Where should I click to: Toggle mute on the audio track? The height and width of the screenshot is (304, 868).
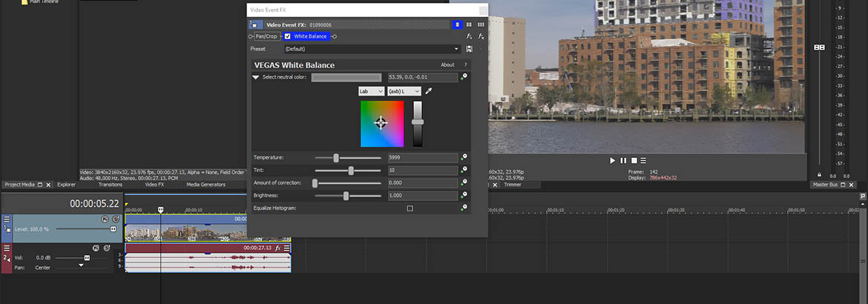[96, 248]
